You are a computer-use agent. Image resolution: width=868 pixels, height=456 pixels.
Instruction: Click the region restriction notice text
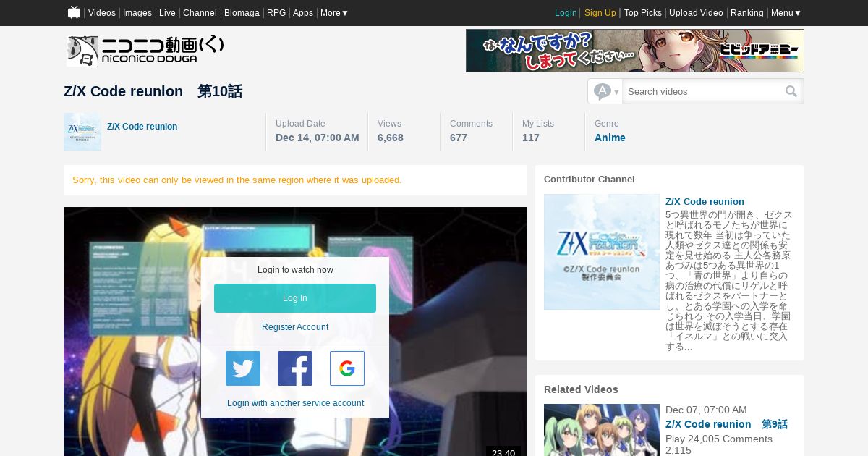(x=237, y=180)
